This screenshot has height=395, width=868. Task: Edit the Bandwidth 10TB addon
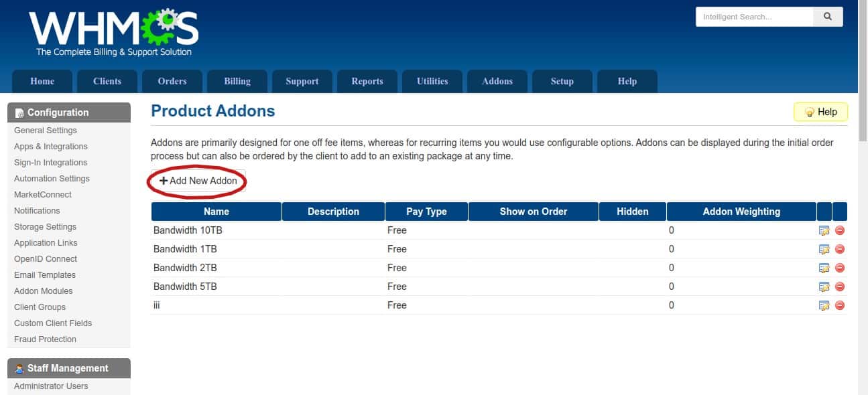point(824,230)
